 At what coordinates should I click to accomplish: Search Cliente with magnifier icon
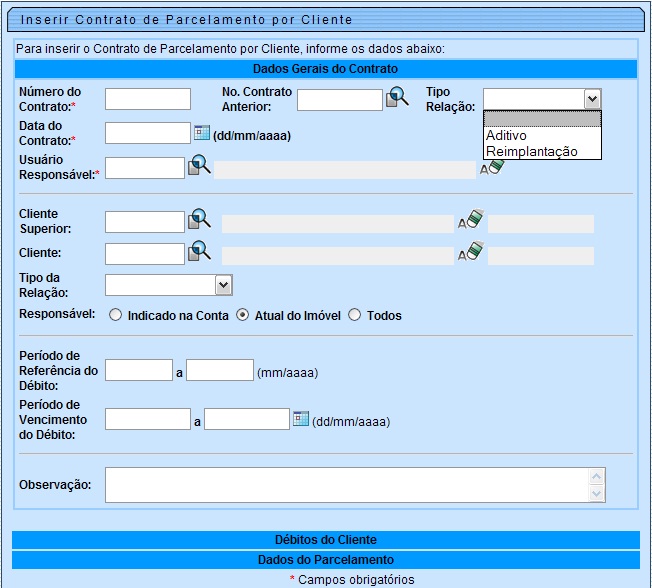point(199,252)
